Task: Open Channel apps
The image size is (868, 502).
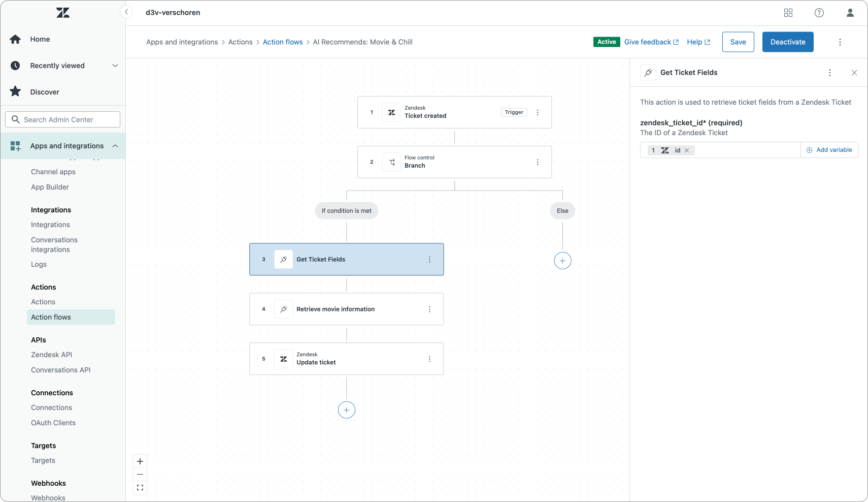Action: tap(53, 172)
